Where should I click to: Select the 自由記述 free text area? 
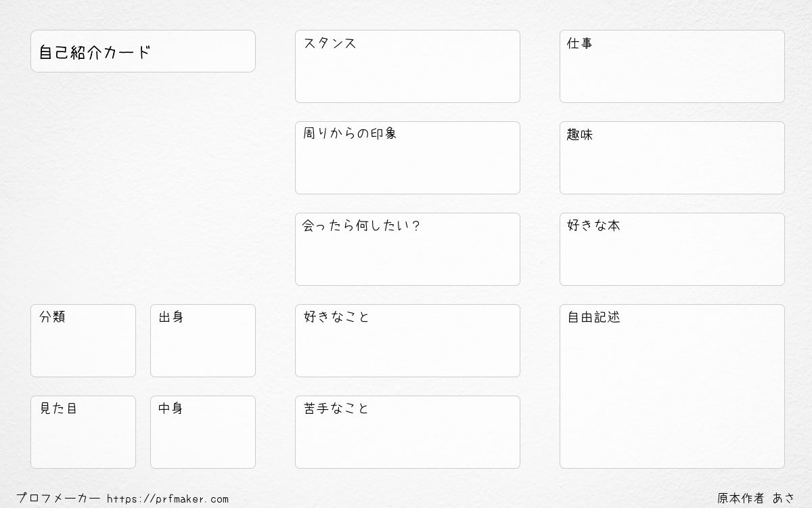click(x=672, y=386)
